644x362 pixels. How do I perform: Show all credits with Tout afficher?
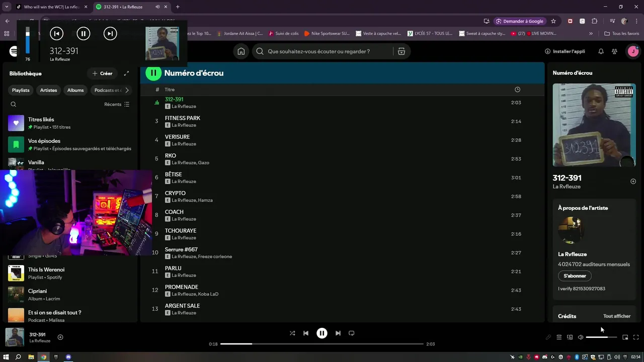tap(617, 316)
